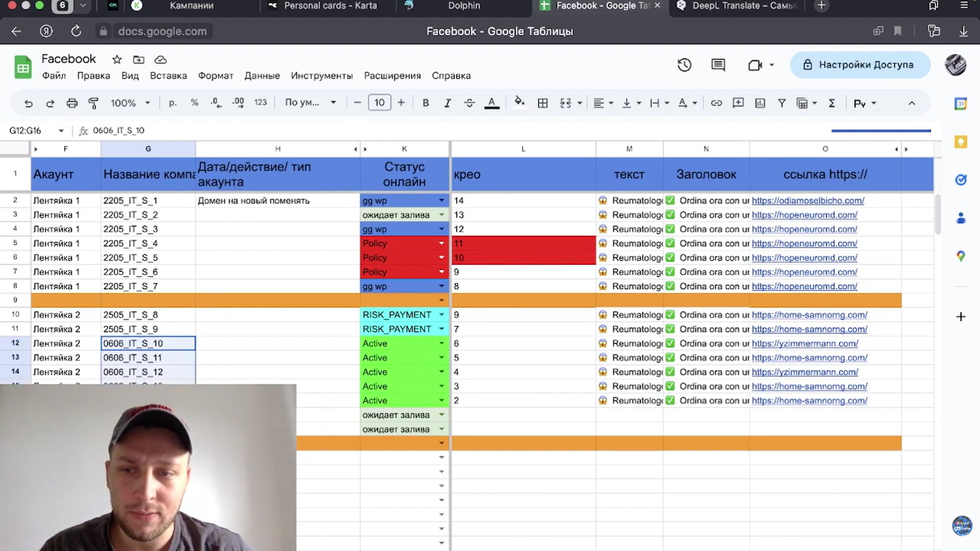Open the Данные menu
Screen dimensions: 980x551
(262, 76)
